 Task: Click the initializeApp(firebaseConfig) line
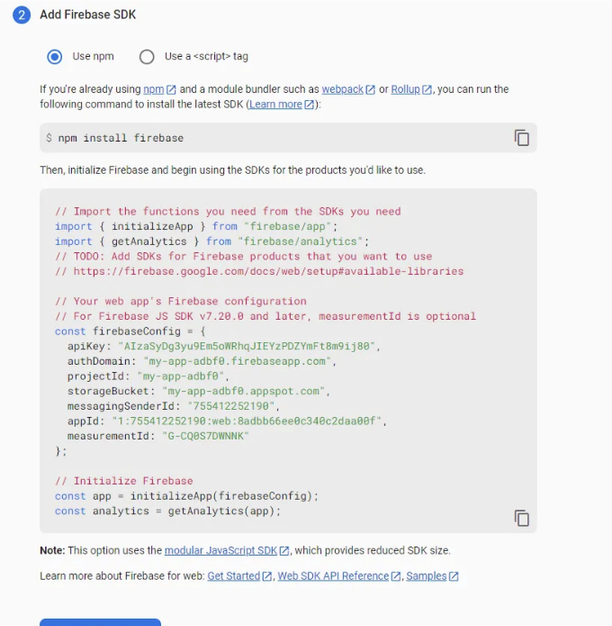(186, 496)
